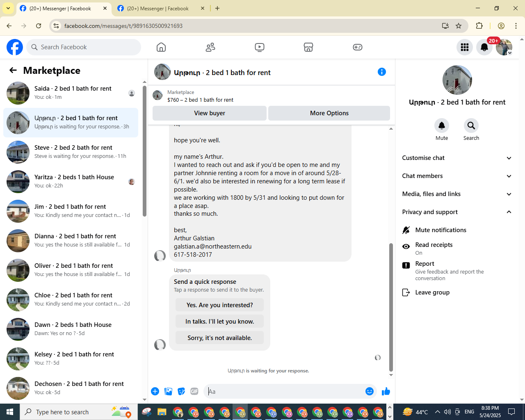Open Oliver 2 bed 1 bath conversation
Viewport: 525px width, 420px height.
(71, 270)
